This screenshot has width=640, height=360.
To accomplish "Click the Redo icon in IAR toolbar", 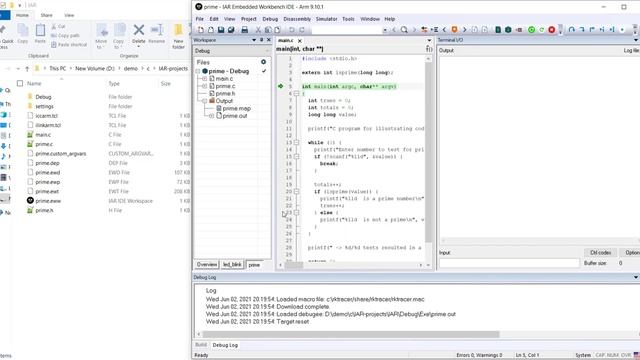I will pos(302,30).
